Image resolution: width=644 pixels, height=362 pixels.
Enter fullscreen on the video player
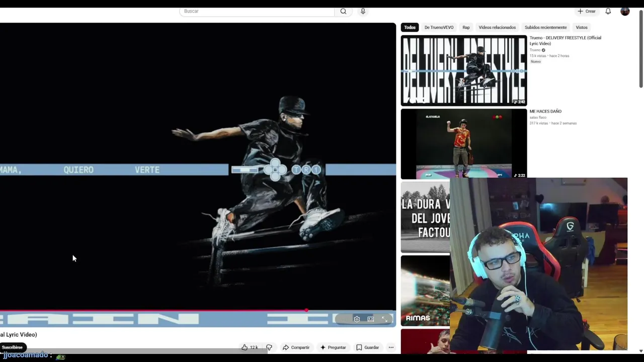384,319
